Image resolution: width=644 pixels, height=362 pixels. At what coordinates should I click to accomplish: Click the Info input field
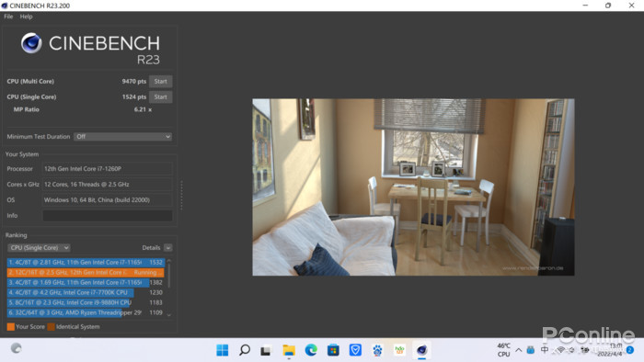108,216
